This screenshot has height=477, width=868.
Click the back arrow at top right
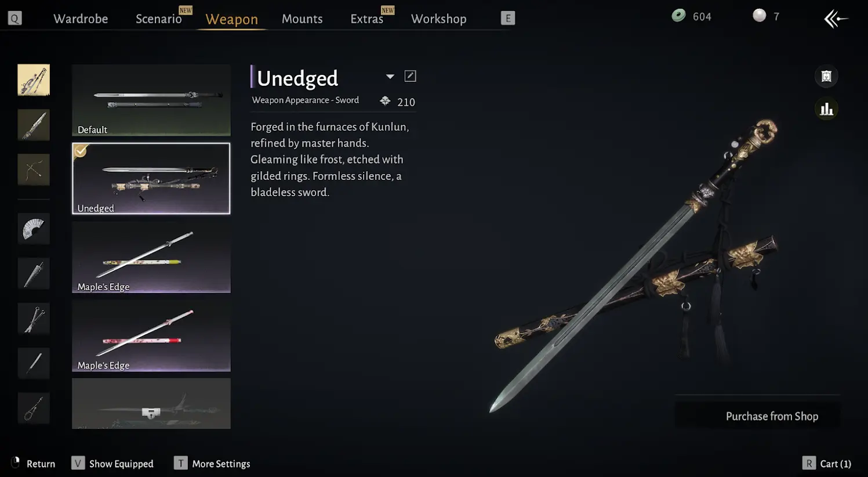coord(836,19)
